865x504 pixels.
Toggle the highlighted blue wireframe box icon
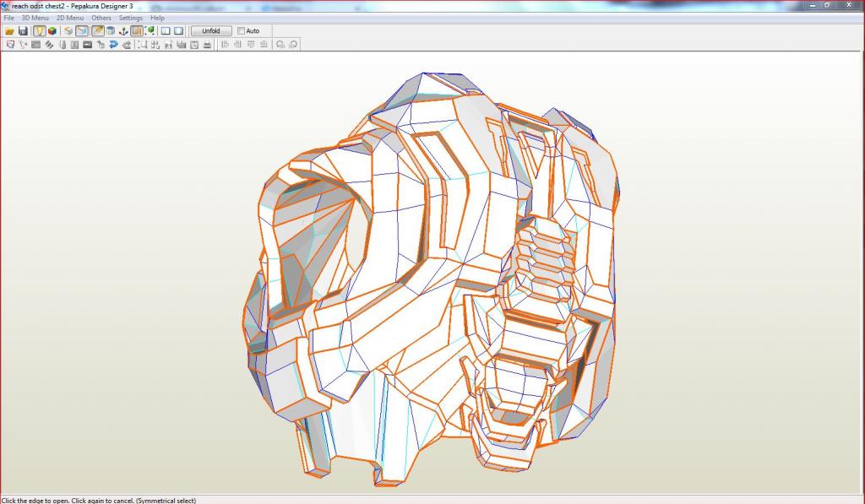pos(82,31)
